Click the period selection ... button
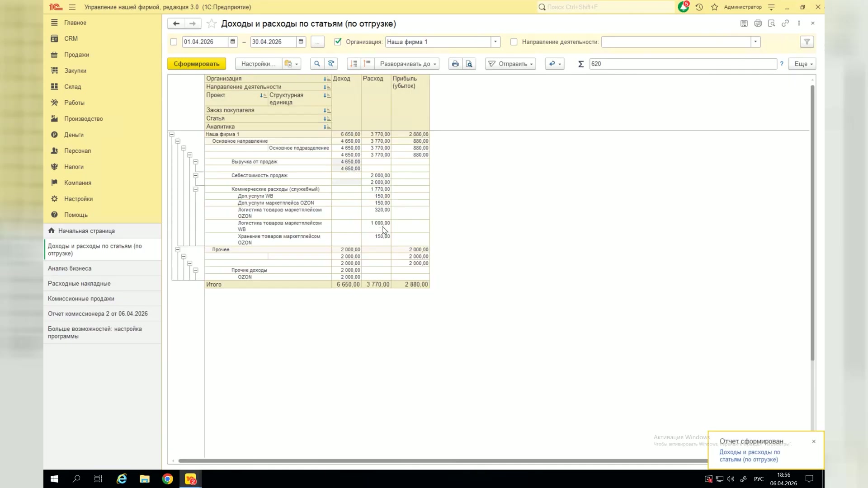Image resolution: width=868 pixels, height=488 pixels. tap(317, 42)
